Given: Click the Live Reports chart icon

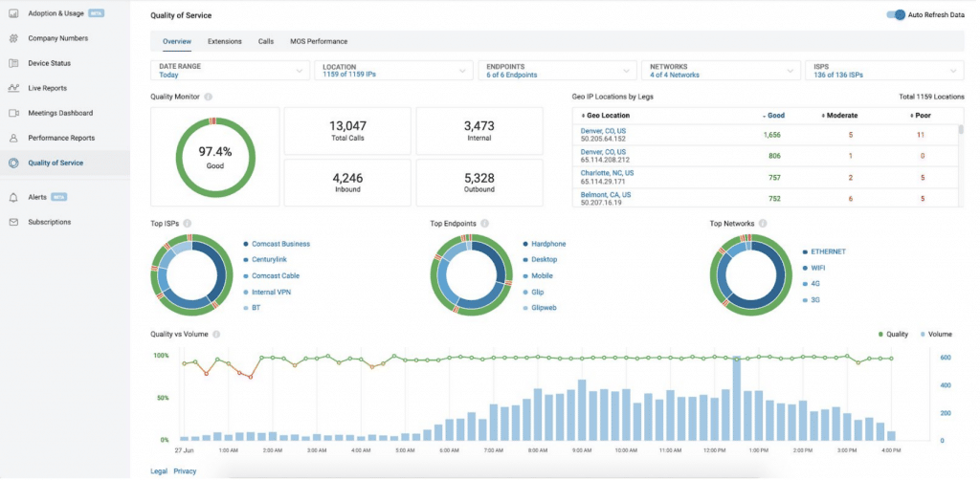Looking at the screenshot, I should tap(13, 88).
